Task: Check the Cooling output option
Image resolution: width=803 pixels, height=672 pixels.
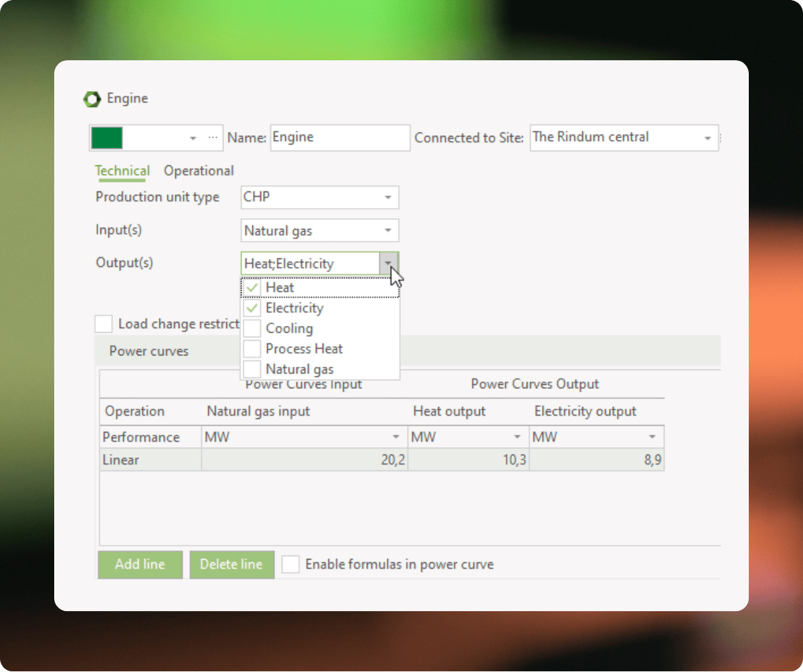Action: pos(252,328)
